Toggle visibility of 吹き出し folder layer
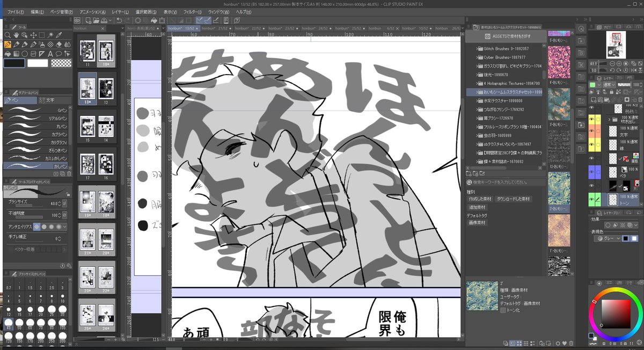 click(592, 119)
